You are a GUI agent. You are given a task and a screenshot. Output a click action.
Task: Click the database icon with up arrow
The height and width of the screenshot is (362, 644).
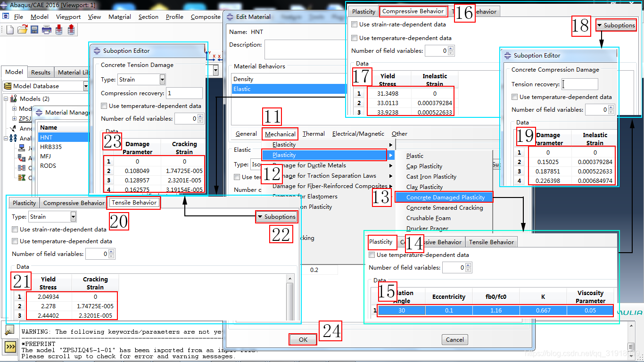tap(71, 30)
